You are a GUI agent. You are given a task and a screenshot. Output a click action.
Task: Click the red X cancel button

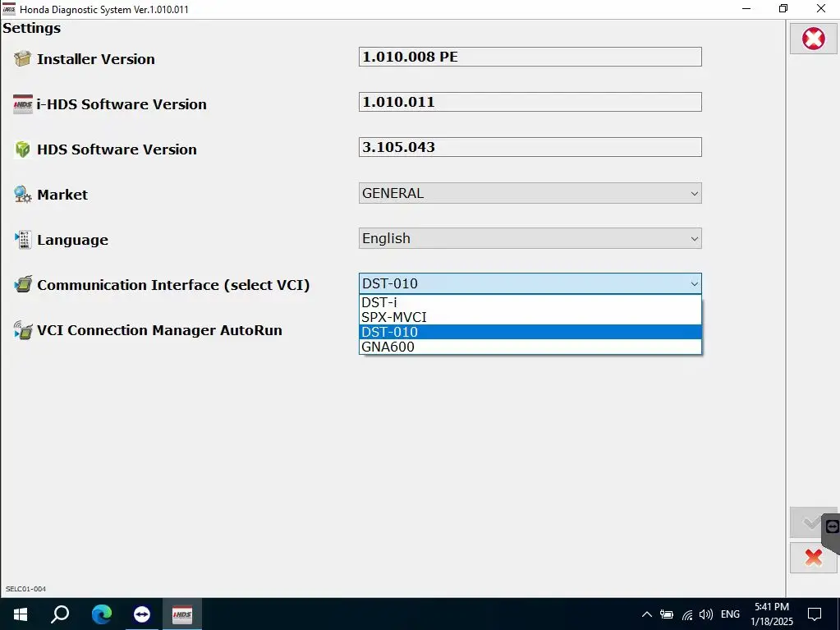click(x=813, y=558)
